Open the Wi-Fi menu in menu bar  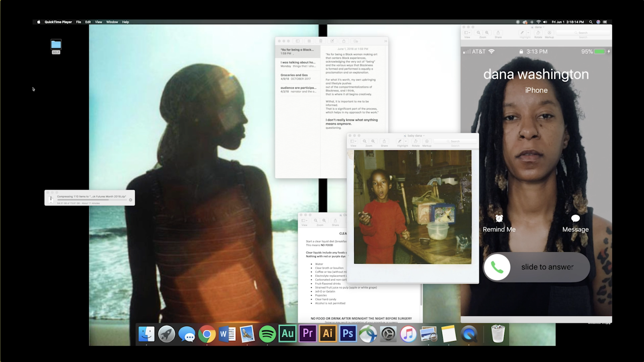tap(539, 22)
